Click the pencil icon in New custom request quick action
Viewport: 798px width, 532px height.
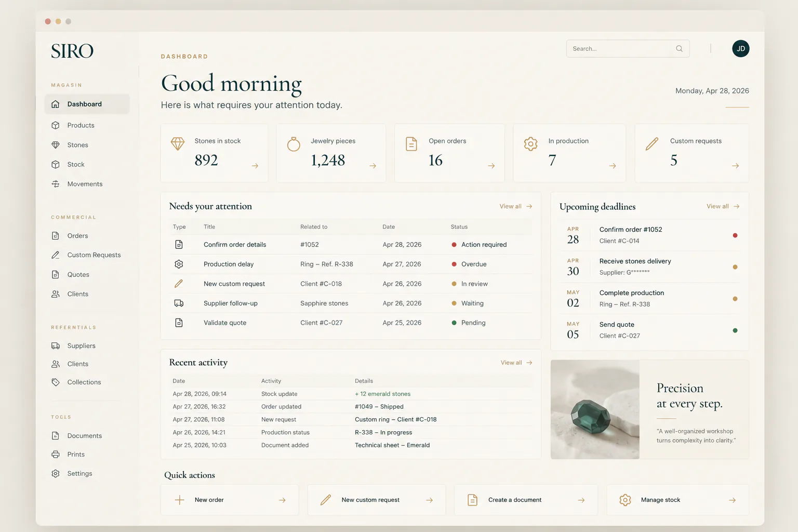click(326, 500)
